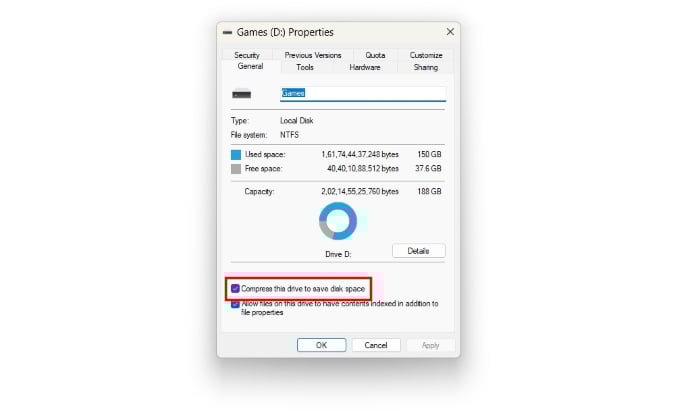
Task: Confirm with the OK button
Action: [321, 345]
